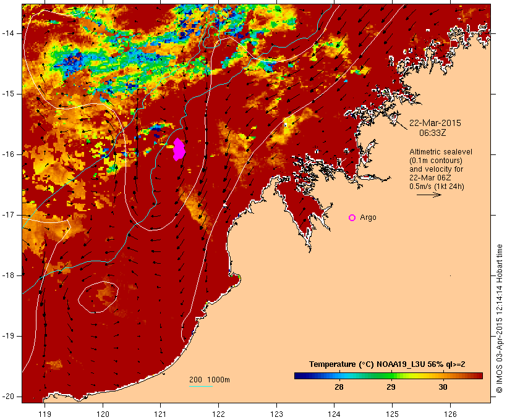507x420 pixels.
Task: Click the '123' longitude axis label
Action: coord(276,414)
